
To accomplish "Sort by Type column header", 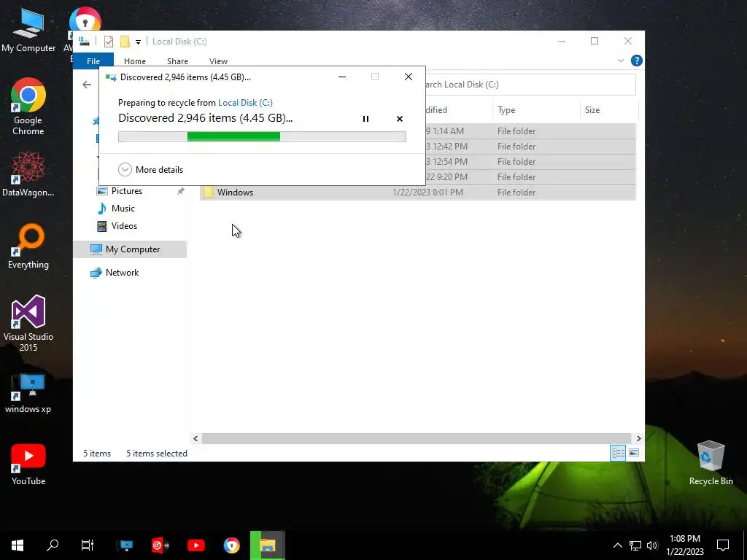I will click(536, 110).
